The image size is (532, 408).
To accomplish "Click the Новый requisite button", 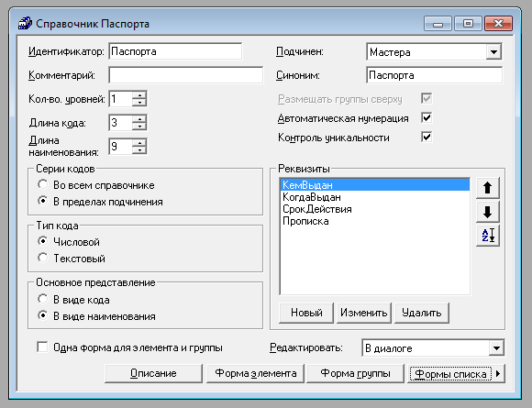I will coord(306,313).
